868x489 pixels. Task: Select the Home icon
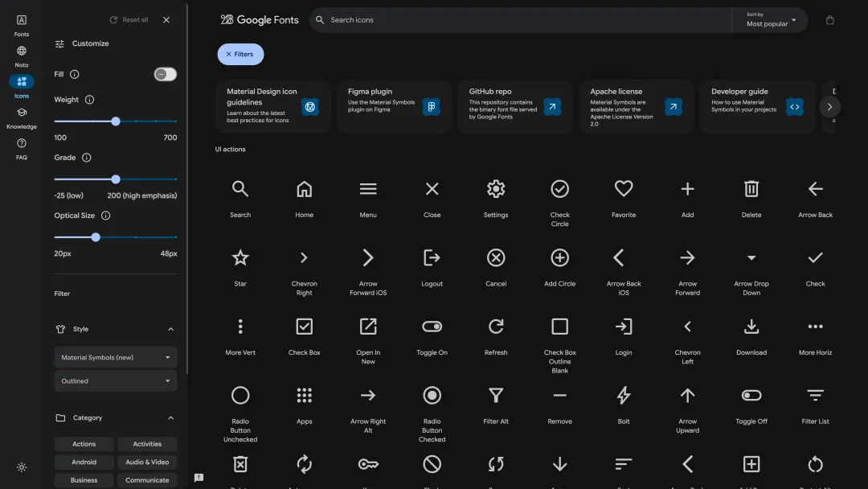click(304, 189)
